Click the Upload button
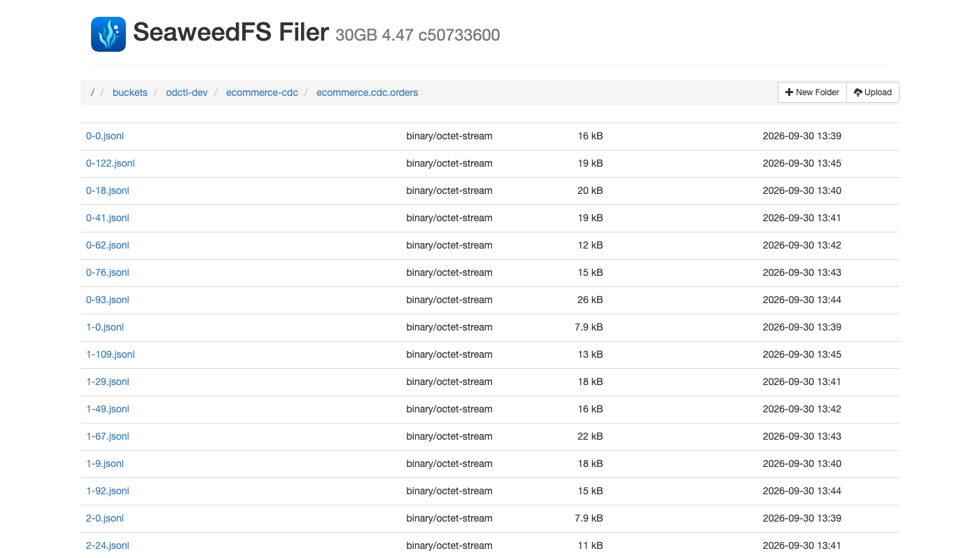Image resolution: width=980 pixels, height=558 pixels. [x=873, y=92]
